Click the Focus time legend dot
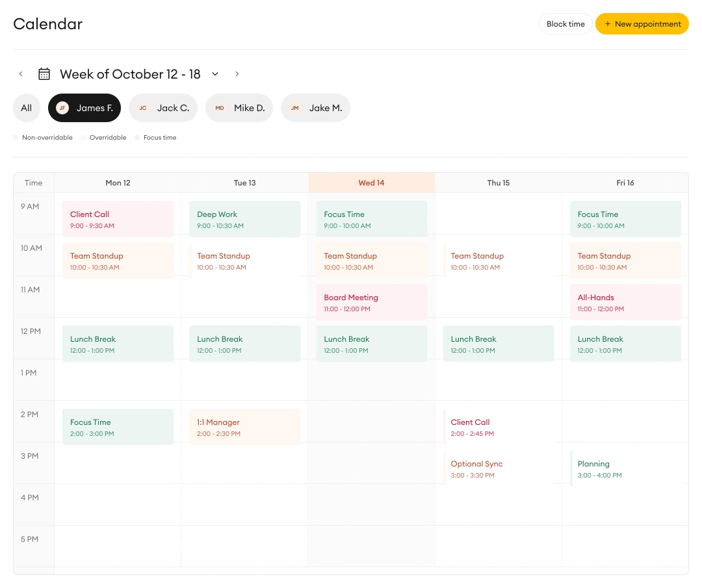 [137, 137]
